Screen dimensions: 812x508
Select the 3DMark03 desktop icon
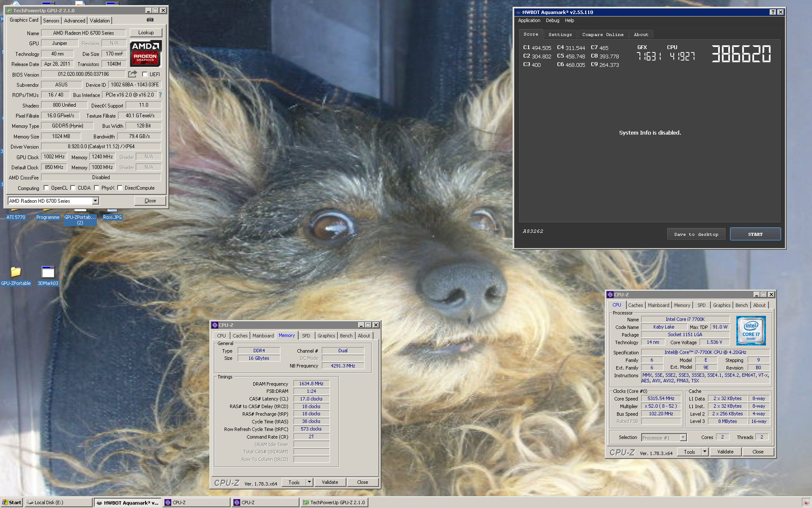[x=48, y=276]
